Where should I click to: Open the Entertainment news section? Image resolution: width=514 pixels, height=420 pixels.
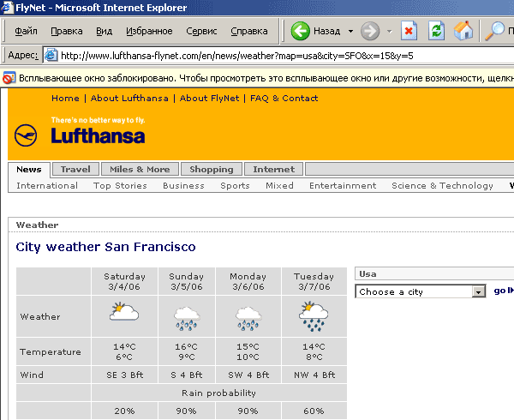click(x=343, y=186)
